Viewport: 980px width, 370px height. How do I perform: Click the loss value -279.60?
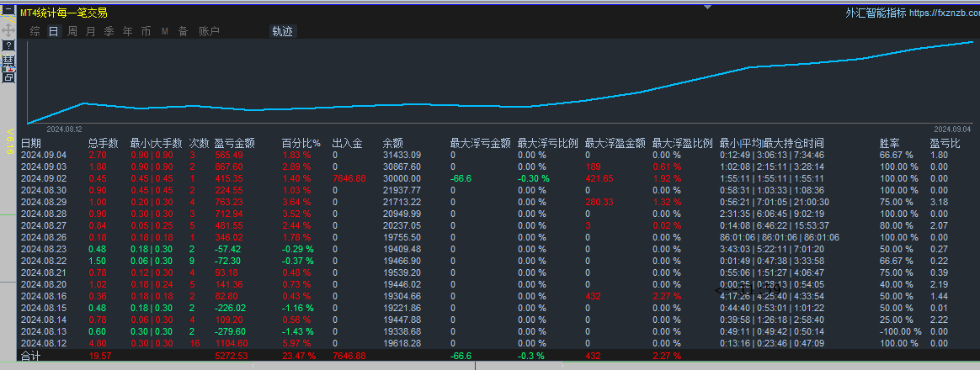230,331
